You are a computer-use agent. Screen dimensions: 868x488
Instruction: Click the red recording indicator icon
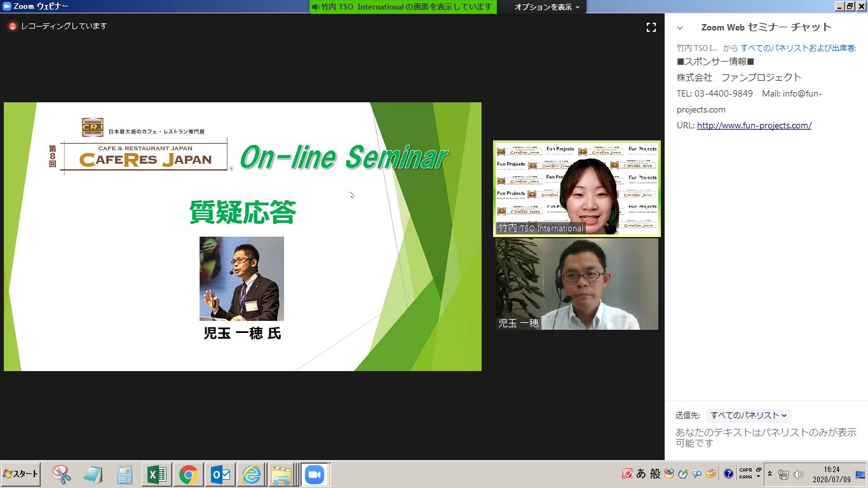click(x=12, y=27)
